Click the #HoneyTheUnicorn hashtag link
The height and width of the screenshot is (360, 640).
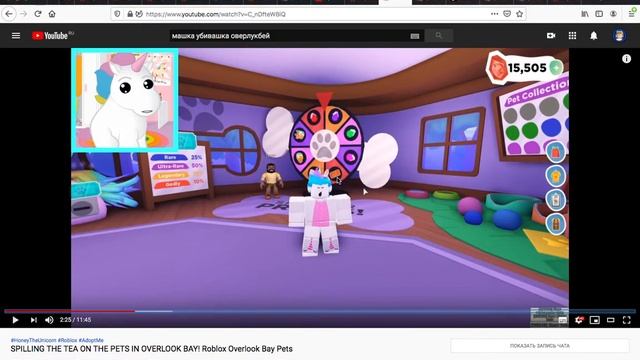(x=33, y=340)
